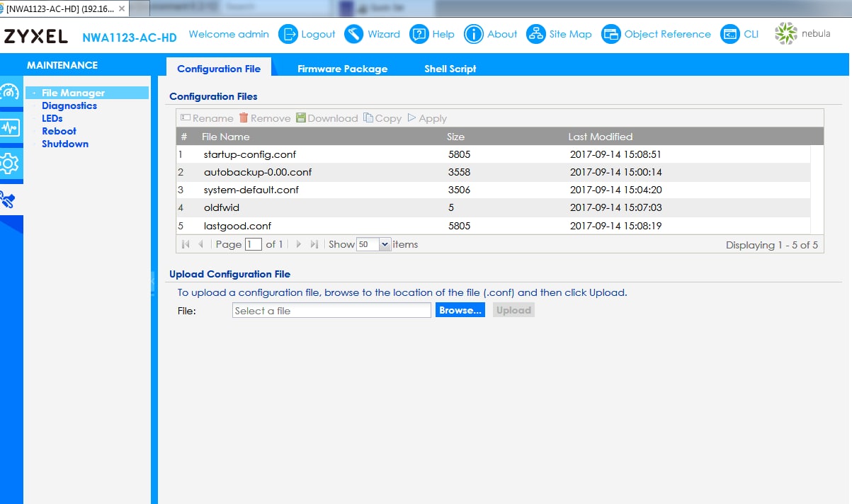Click the Apply toolbar button
852x504 pixels.
point(427,118)
